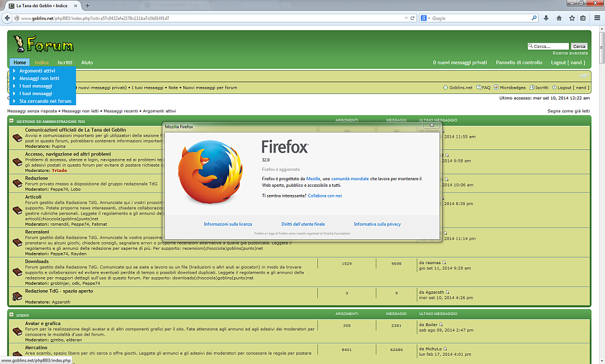The width and height of the screenshot is (605, 364).
Task: Open a new browser tab with plus
Action: [x=87, y=5]
